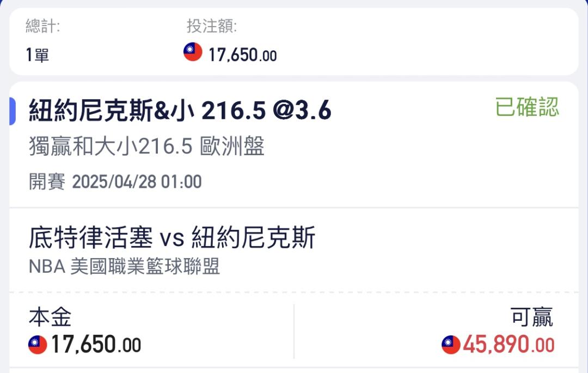Click the 可贏 label

click(x=532, y=317)
